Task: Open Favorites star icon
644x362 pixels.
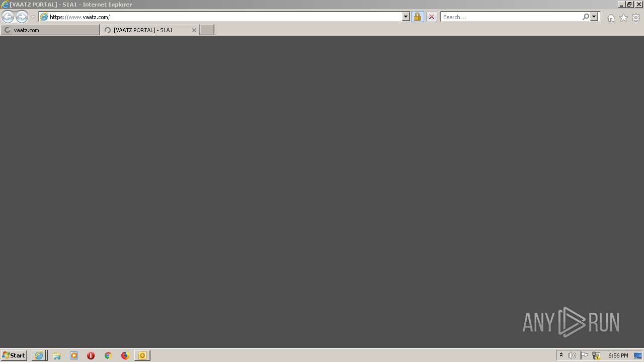Action: pyautogui.click(x=623, y=18)
